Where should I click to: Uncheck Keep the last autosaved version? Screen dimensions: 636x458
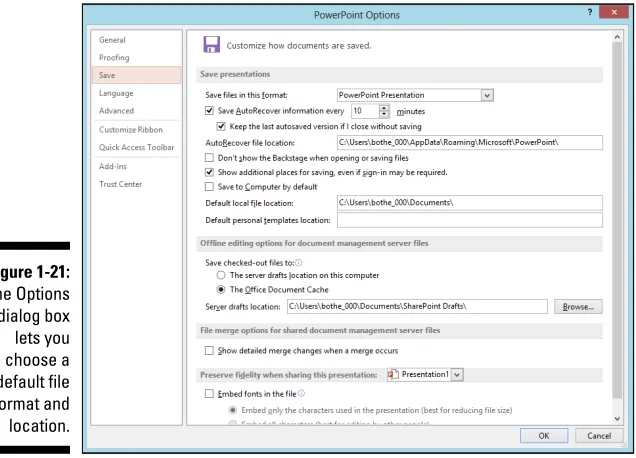221,126
